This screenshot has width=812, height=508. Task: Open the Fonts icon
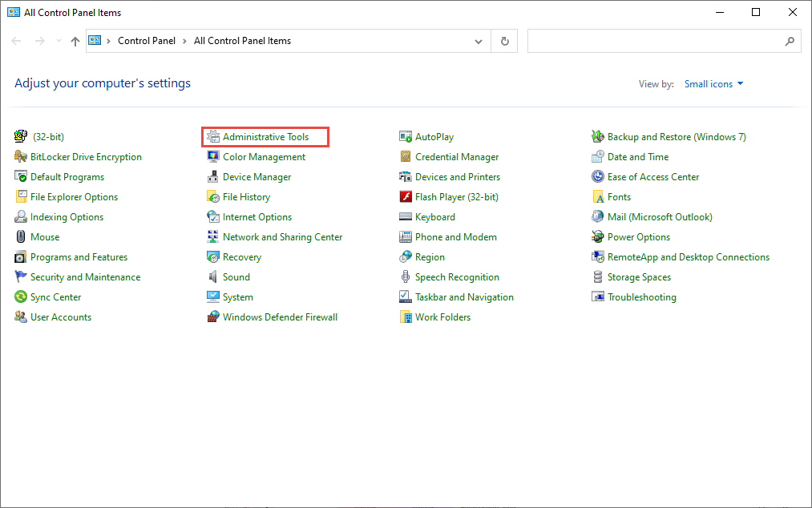pos(598,197)
